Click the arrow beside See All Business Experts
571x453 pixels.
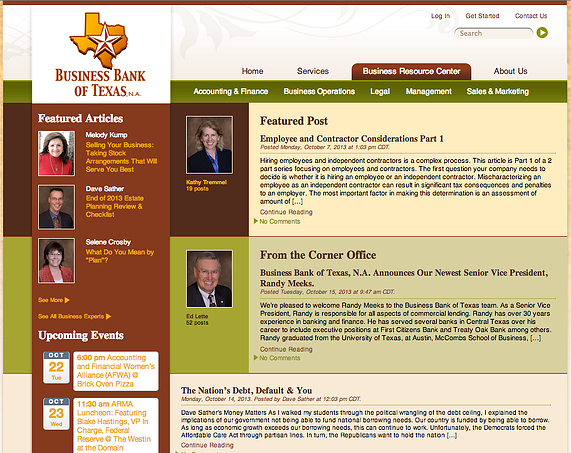tap(109, 316)
